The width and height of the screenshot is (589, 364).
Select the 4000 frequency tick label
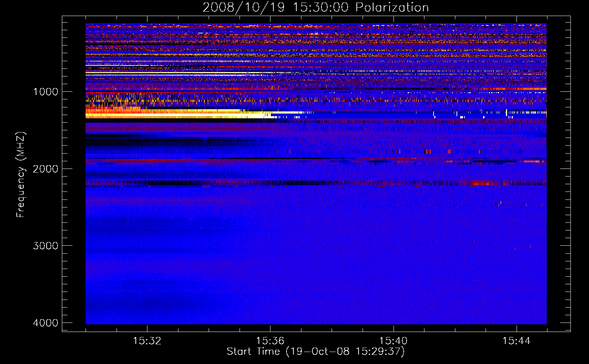[x=46, y=323]
